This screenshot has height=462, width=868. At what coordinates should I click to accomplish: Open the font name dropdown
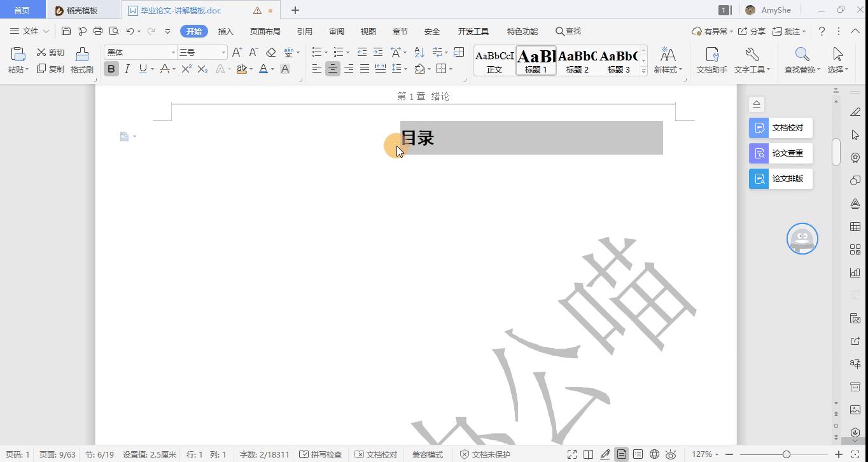point(173,52)
